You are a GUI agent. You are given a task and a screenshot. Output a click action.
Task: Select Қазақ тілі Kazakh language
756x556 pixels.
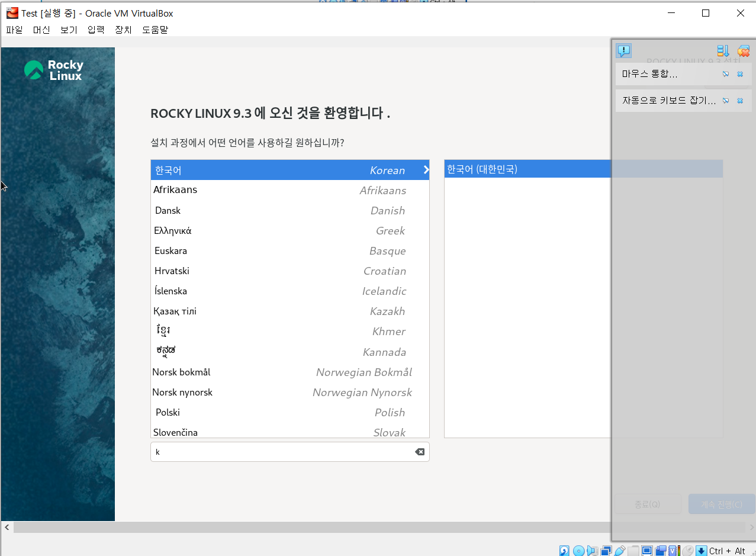[x=290, y=311]
